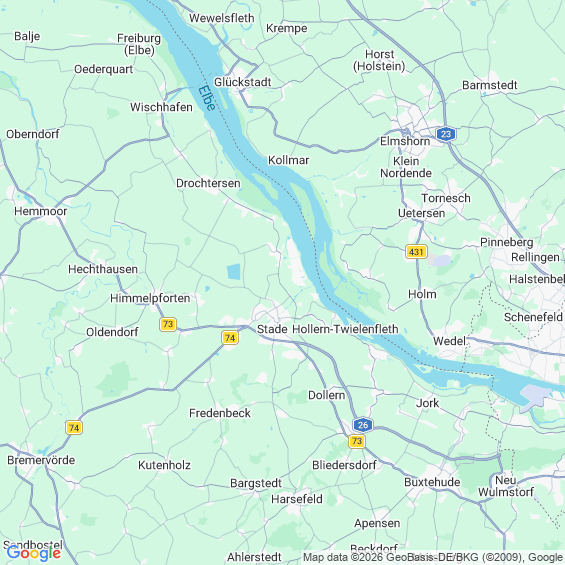Select the Fredenbeck label
The image size is (565, 565).
[x=220, y=413]
